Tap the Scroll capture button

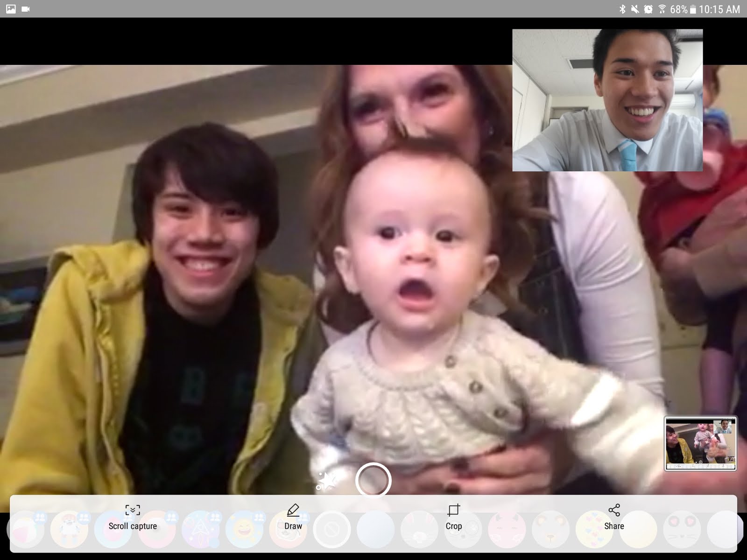(x=133, y=517)
